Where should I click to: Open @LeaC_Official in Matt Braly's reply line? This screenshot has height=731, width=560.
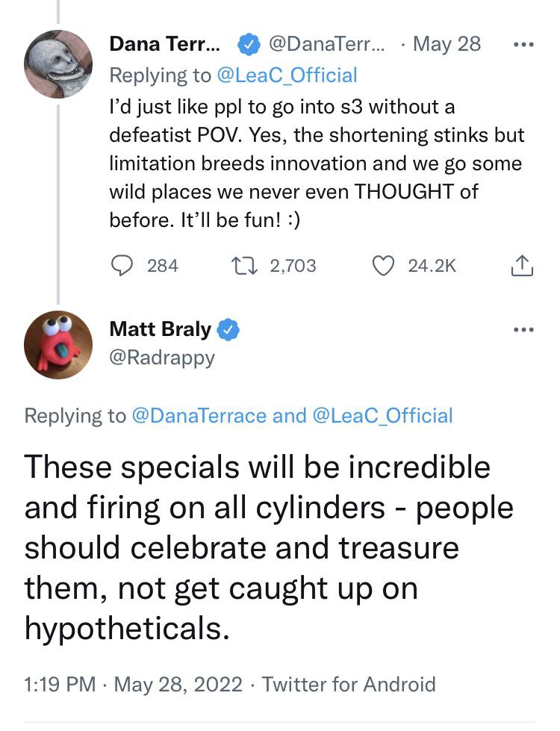pos(381,416)
